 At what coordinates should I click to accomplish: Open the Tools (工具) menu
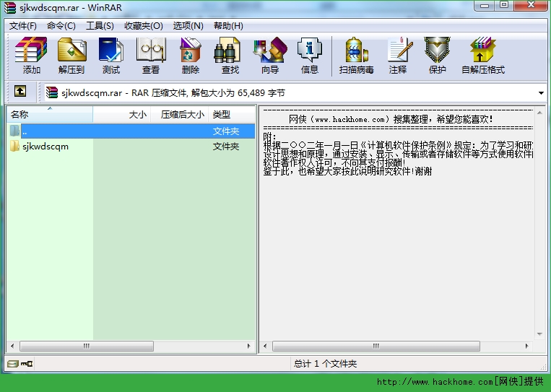pyautogui.click(x=100, y=26)
